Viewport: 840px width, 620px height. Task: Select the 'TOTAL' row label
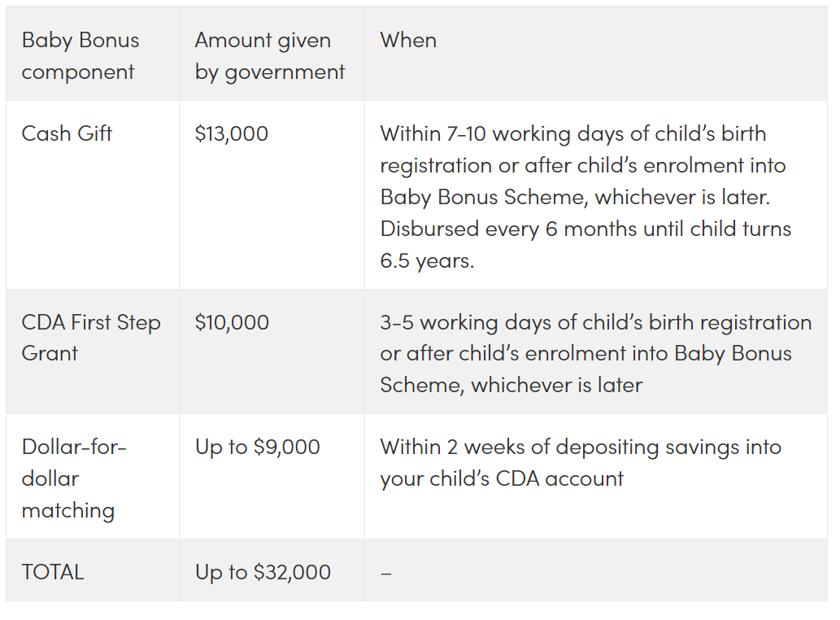[53, 572]
